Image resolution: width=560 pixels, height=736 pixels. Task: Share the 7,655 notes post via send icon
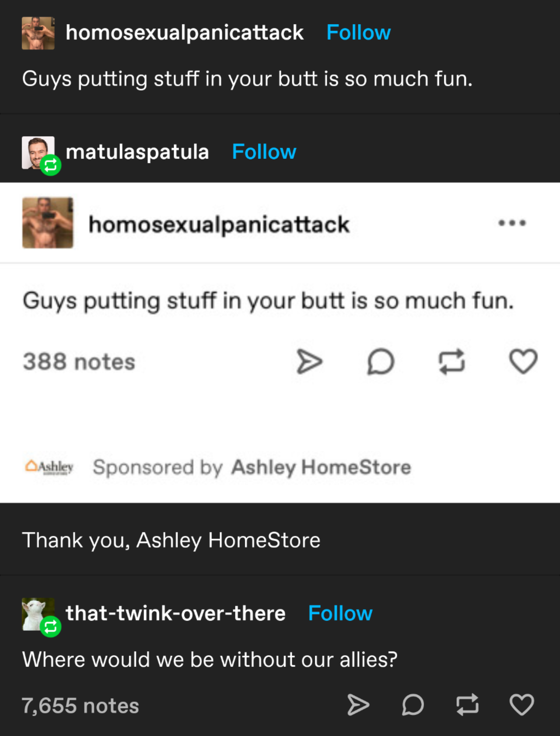358,704
